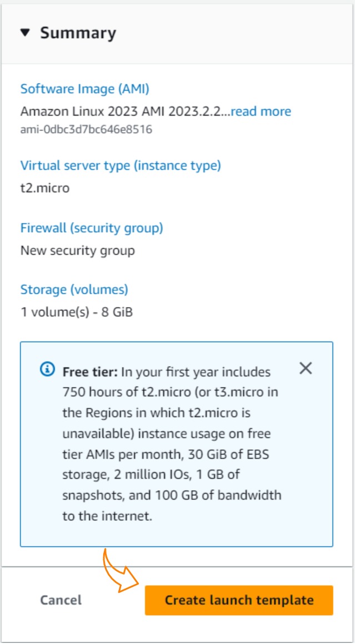Click the info icon in Free tier notice

48,369
